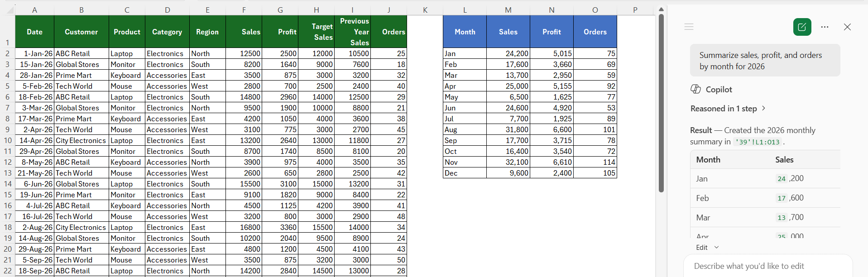
Task: Select summary sales 32,100 cell
Action: tap(508, 162)
